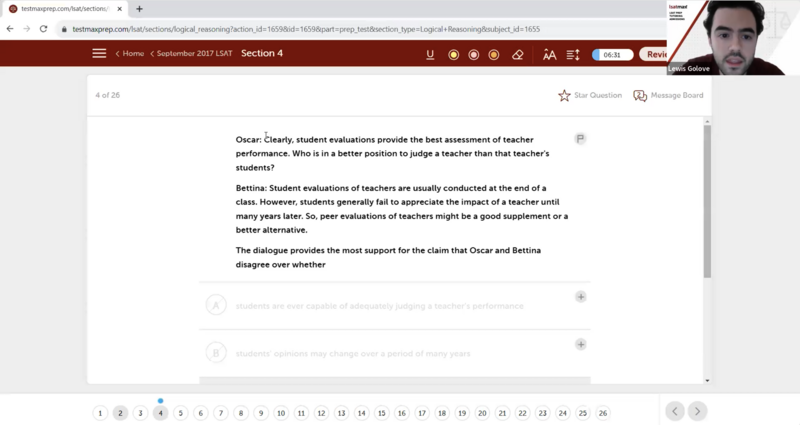Open the line spacing tool

click(x=573, y=54)
